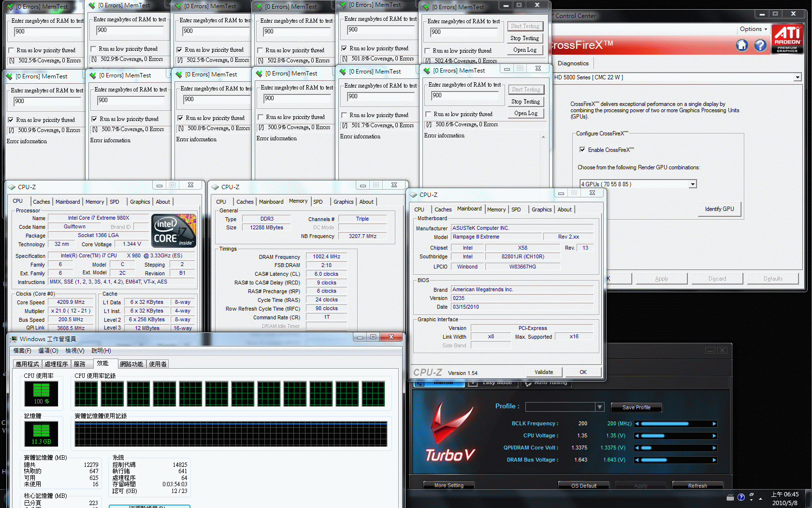Click the Intel Core i7 logo in CPU-Z
This screenshot has height=508, width=812.
coord(174,231)
